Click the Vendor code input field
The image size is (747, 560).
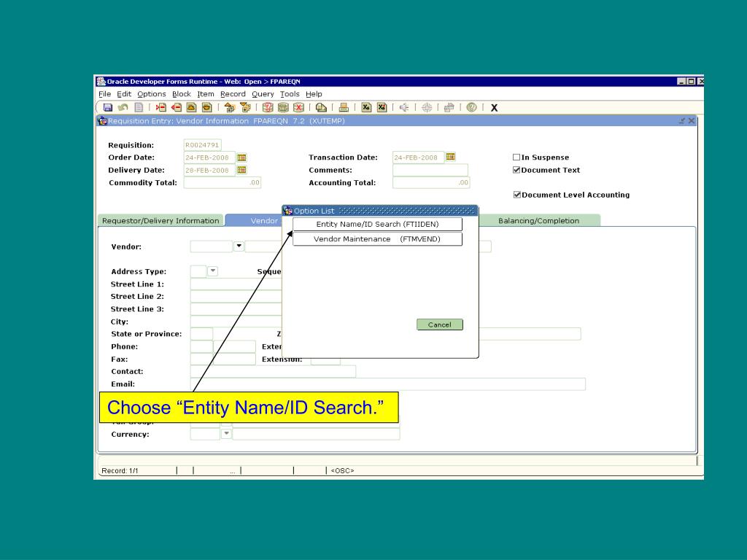(211, 246)
